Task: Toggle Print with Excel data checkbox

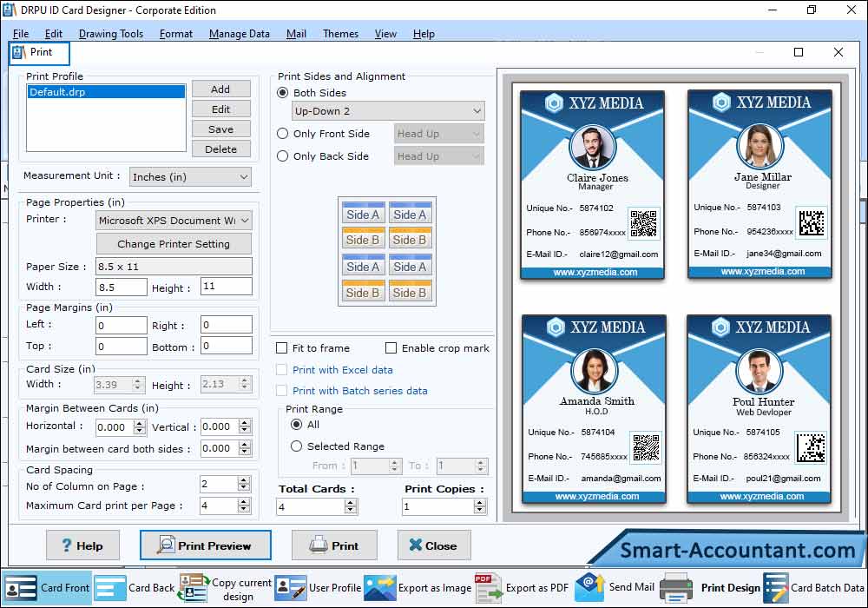Action: tap(282, 369)
